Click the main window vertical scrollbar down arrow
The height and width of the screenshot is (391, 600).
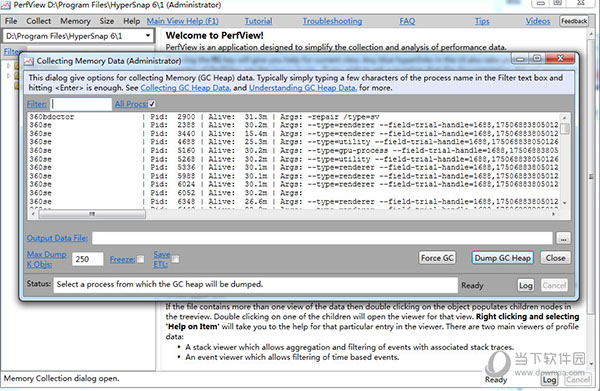pos(592,363)
